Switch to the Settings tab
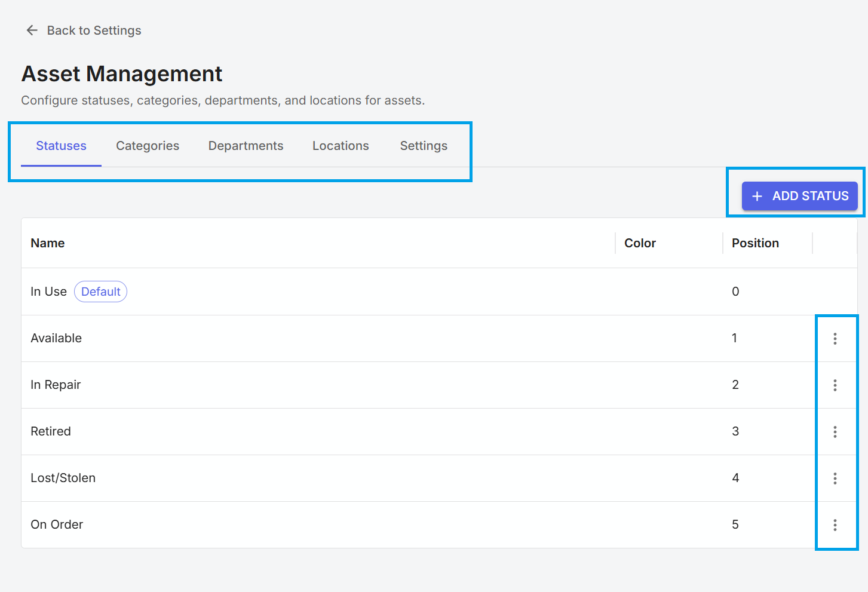Screen dimensions: 868x592 point(423,145)
